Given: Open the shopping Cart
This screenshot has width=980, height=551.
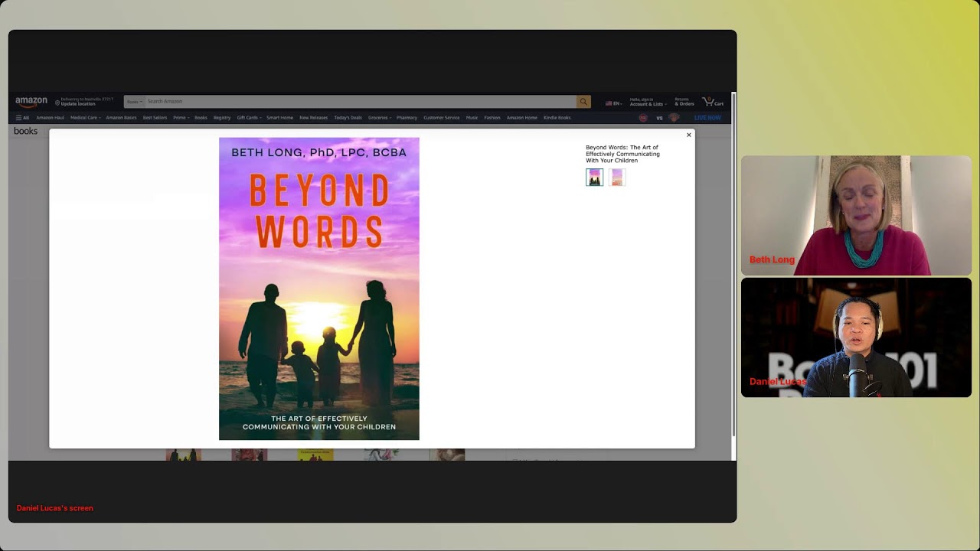Looking at the screenshot, I should click(x=713, y=102).
